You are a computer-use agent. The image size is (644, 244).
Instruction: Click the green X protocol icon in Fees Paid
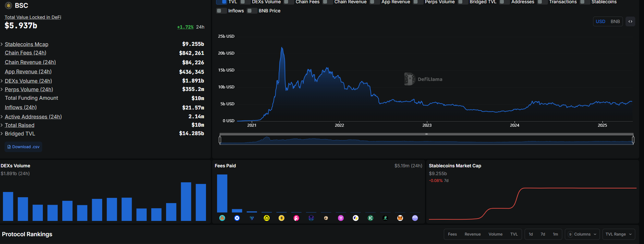click(370, 218)
